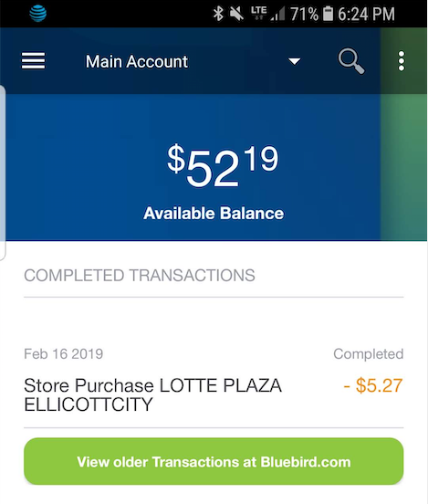Tap the muted sound status icon
Screen dimensions: 428x504
[x=236, y=14]
